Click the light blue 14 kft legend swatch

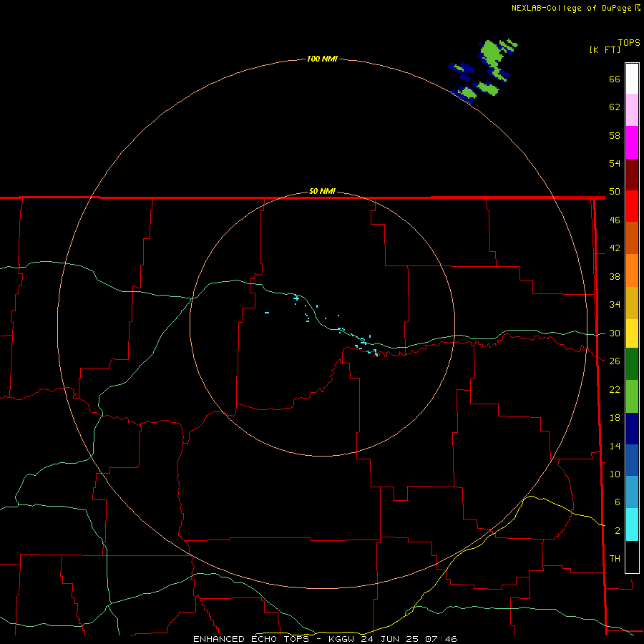[x=632, y=492]
